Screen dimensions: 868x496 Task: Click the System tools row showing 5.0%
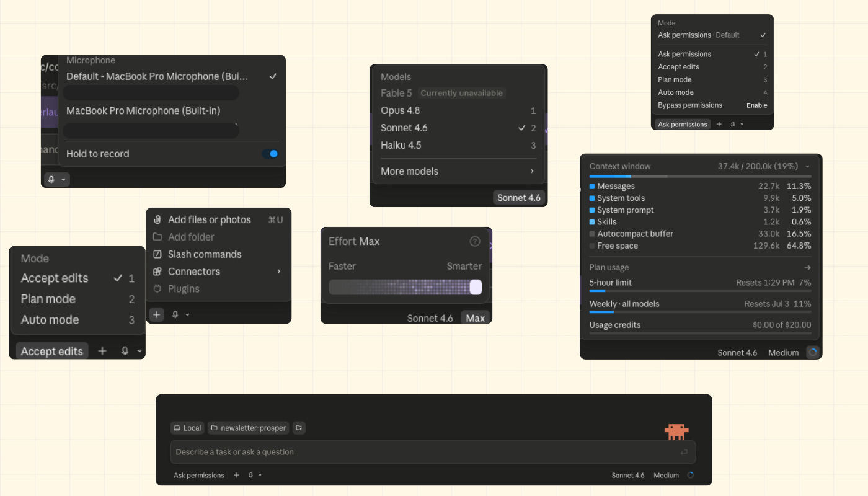click(x=700, y=198)
